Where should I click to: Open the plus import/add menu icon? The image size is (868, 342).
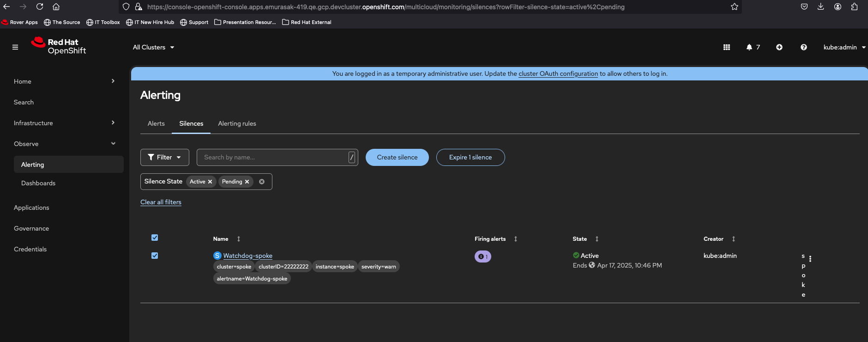[x=779, y=47]
